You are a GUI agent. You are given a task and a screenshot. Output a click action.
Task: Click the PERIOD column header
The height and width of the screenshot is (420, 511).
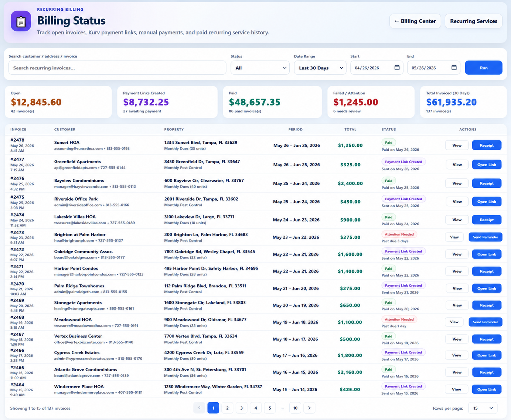pos(296,130)
